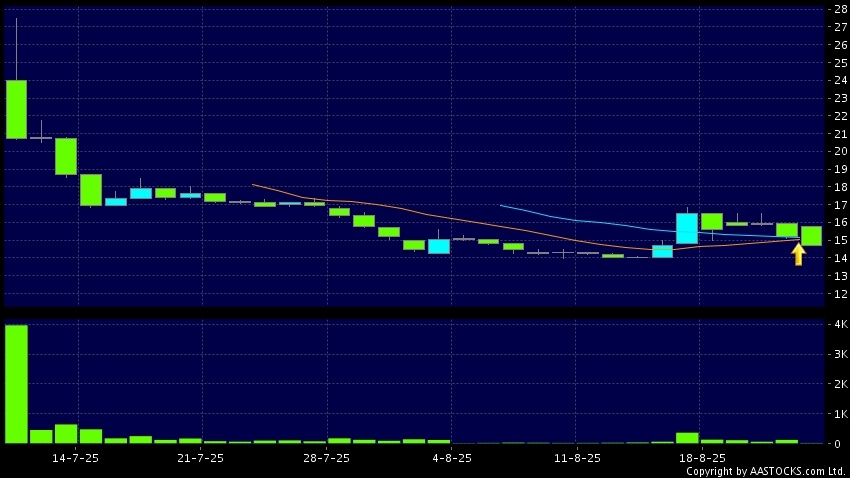
Task: Select the 23 price axis label
Action: [841, 98]
